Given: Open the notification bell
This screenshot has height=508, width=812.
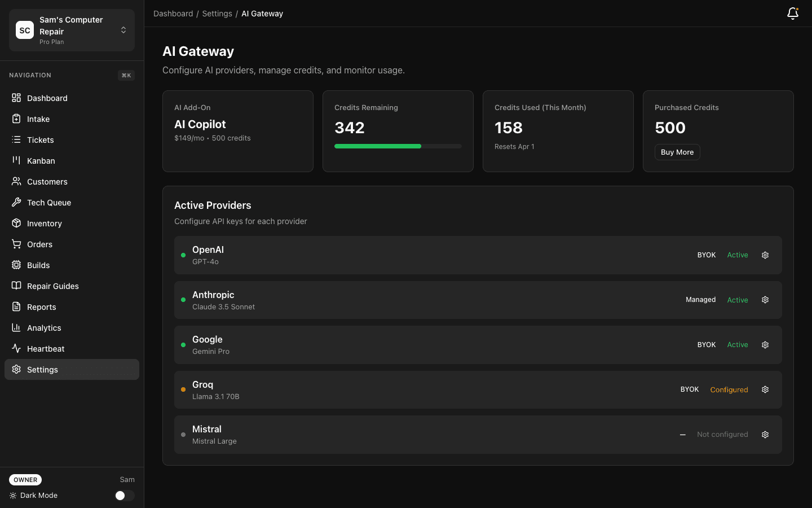Looking at the screenshot, I should (x=793, y=13).
